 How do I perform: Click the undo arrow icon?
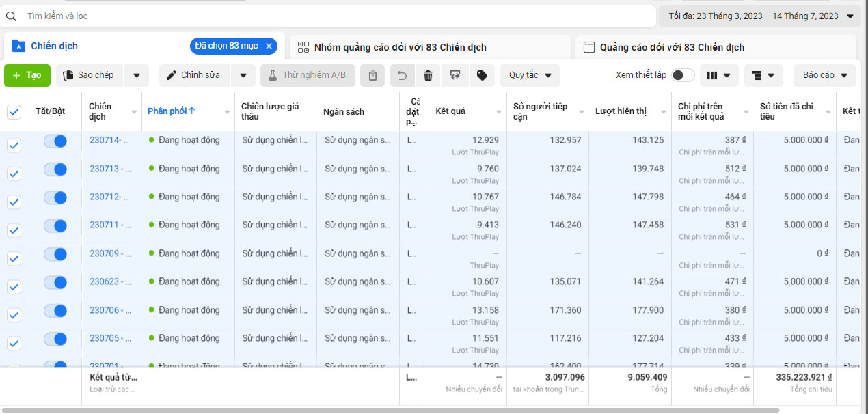403,75
